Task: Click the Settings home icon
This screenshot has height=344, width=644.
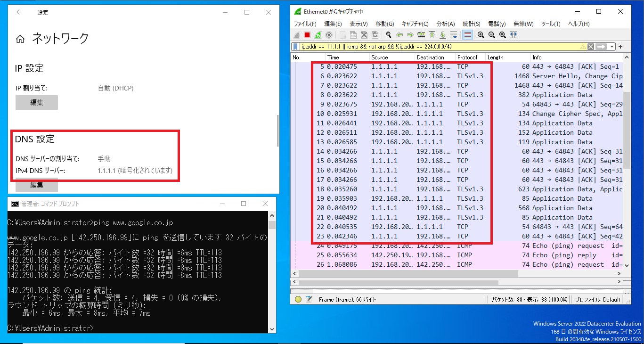Action: click(x=20, y=39)
